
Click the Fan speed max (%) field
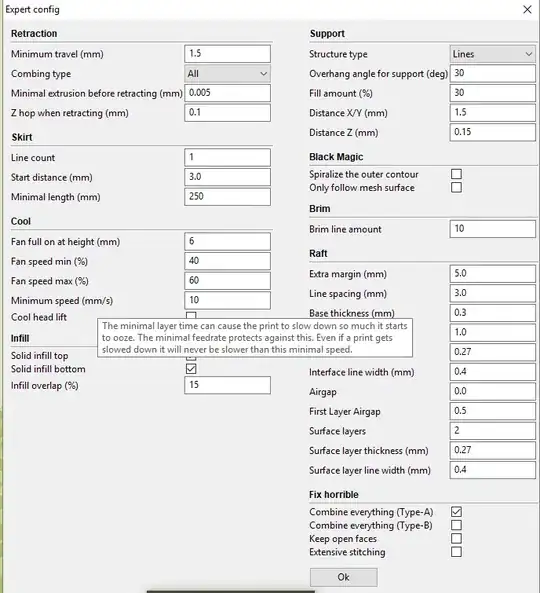227,281
